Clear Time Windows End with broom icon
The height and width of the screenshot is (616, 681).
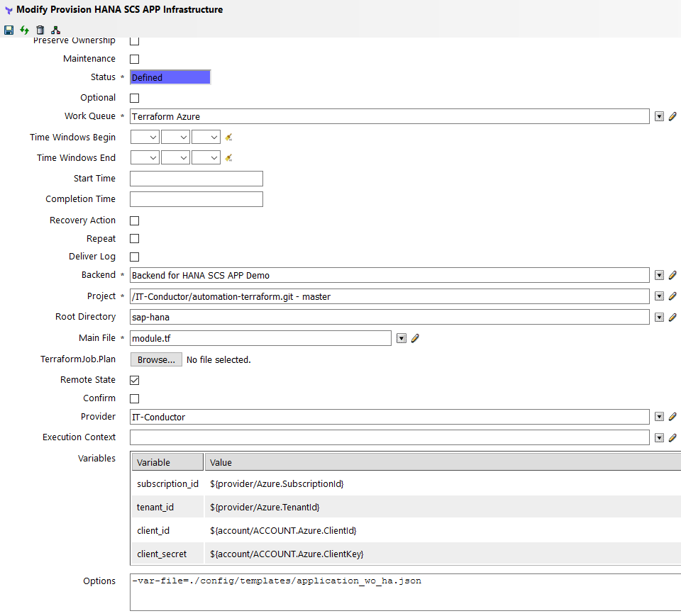228,157
